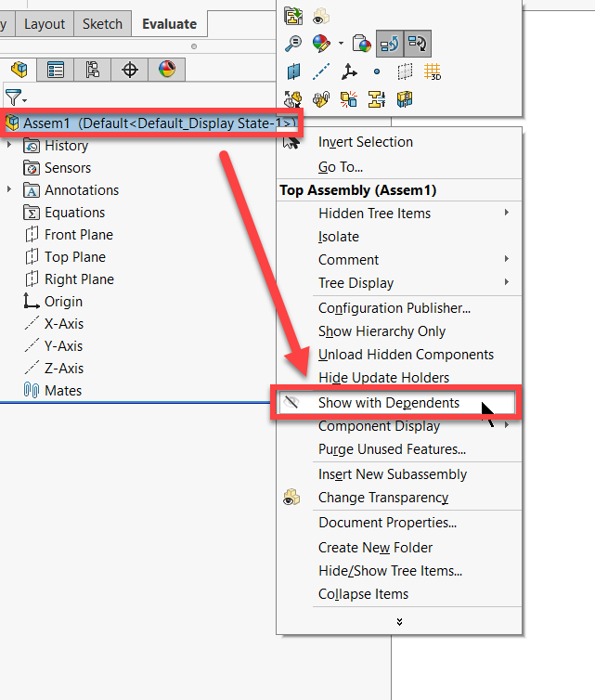Image resolution: width=595 pixels, height=700 pixels.
Task: Click the Open Assembly icon in context toolbar
Action: 294,16
